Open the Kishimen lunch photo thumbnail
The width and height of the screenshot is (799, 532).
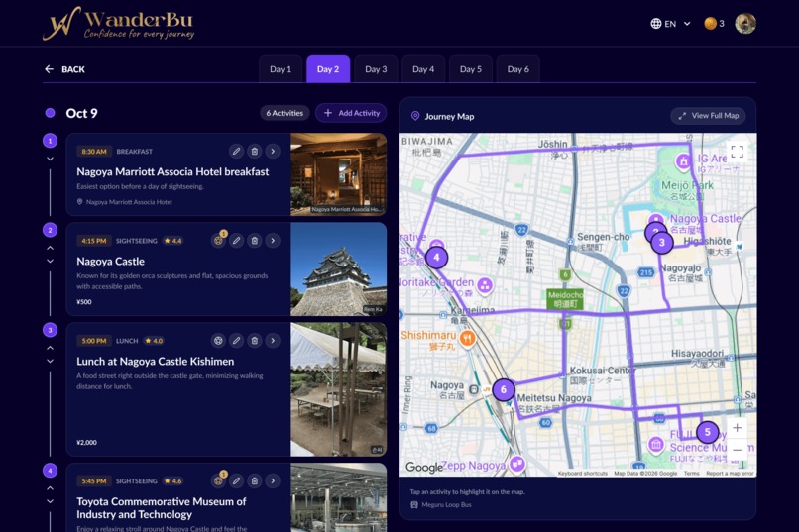[x=338, y=389]
